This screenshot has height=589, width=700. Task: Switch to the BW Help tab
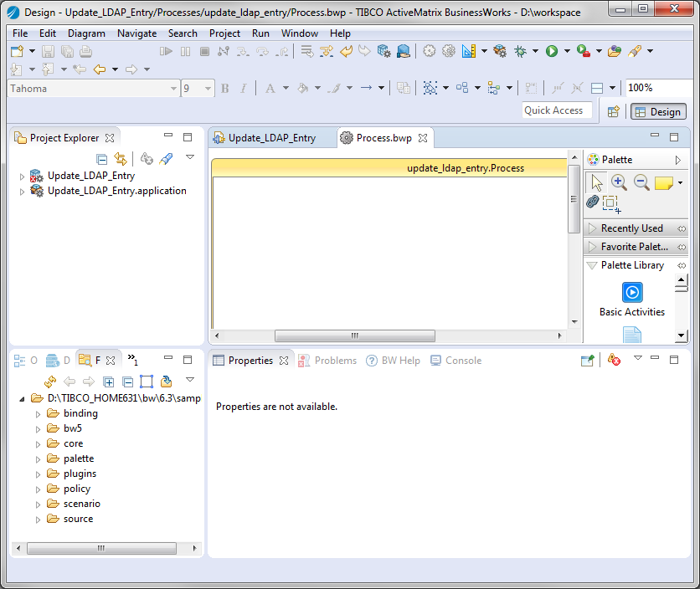393,361
